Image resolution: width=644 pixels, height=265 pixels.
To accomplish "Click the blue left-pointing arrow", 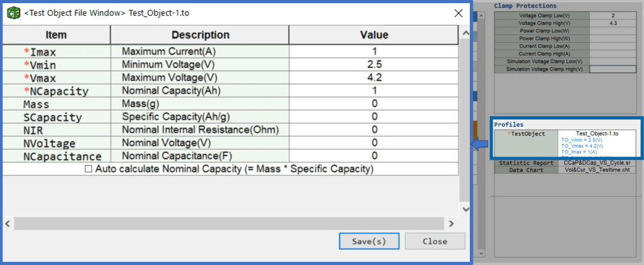I will click(x=479, y=145).
